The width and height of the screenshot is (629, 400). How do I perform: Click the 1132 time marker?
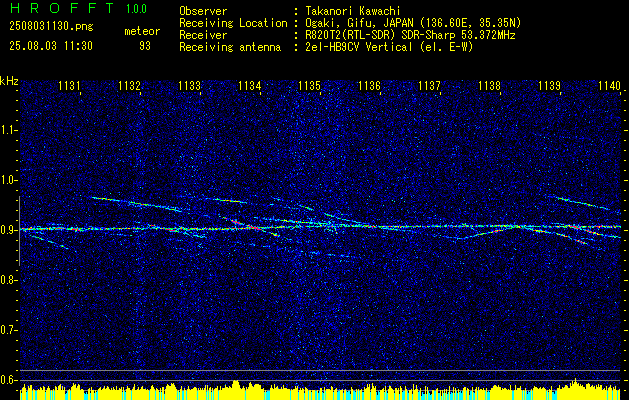[x=130, y=85]
